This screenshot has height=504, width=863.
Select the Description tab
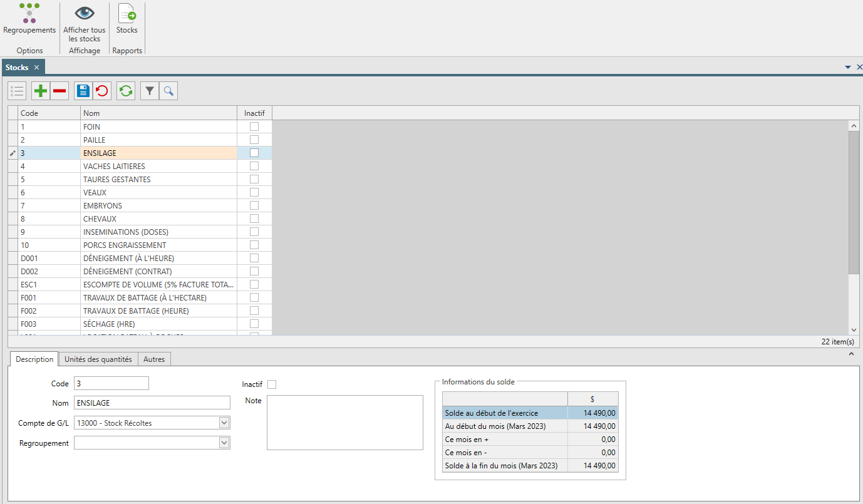(34, 359)
